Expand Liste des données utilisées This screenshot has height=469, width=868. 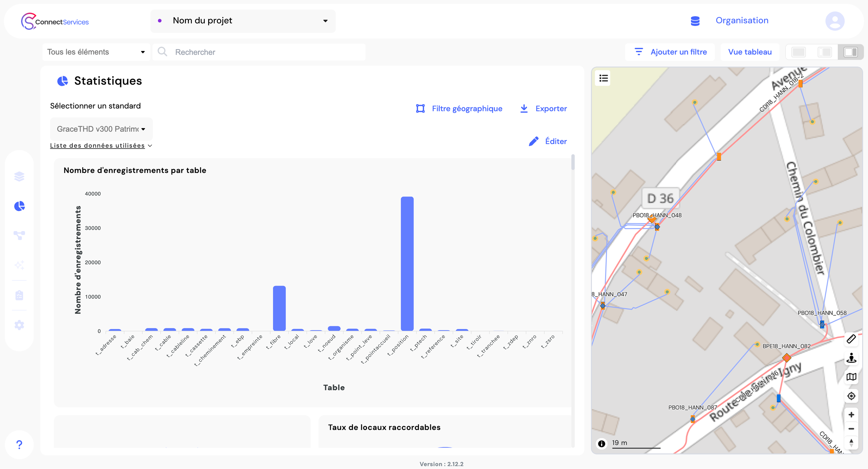tap(101, 146)
